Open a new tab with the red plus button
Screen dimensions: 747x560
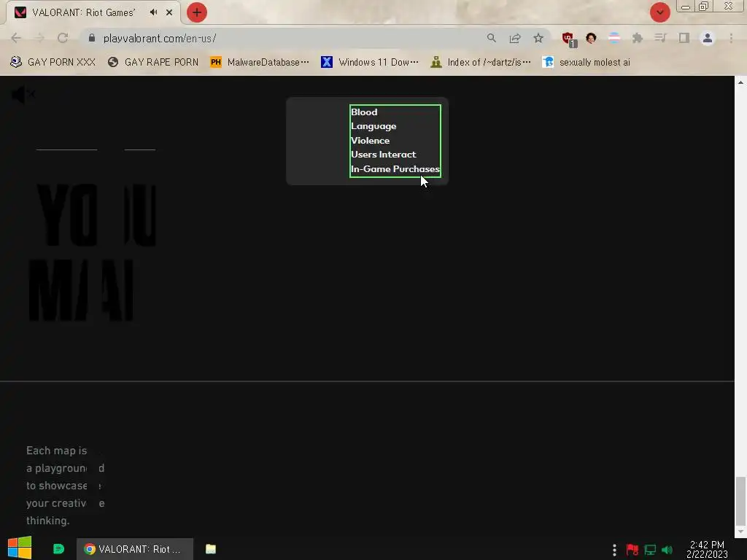point(197,12)
